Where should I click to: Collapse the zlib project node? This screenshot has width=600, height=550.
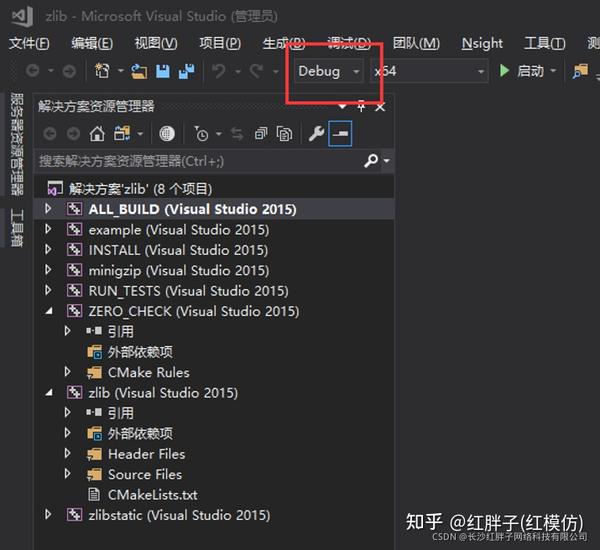[49, 393]
